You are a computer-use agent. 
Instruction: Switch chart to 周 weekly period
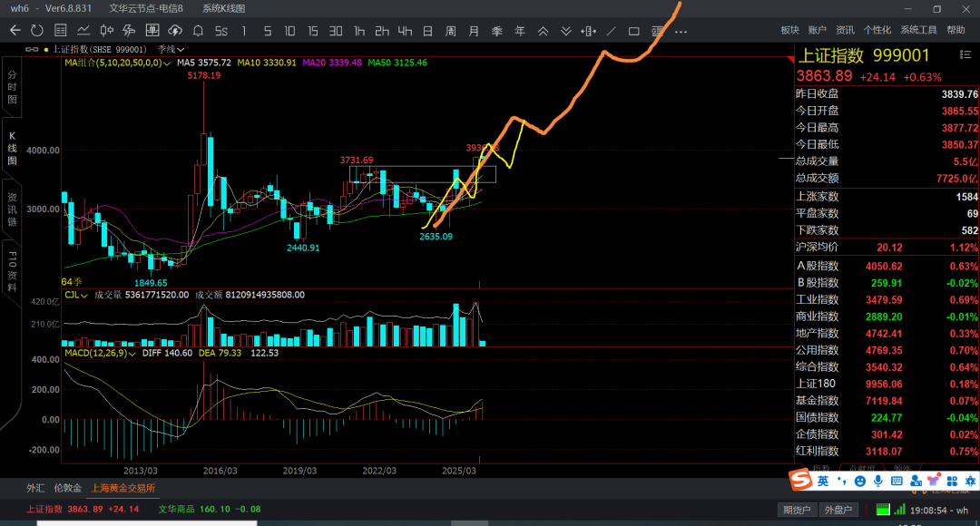coord(451,31)
